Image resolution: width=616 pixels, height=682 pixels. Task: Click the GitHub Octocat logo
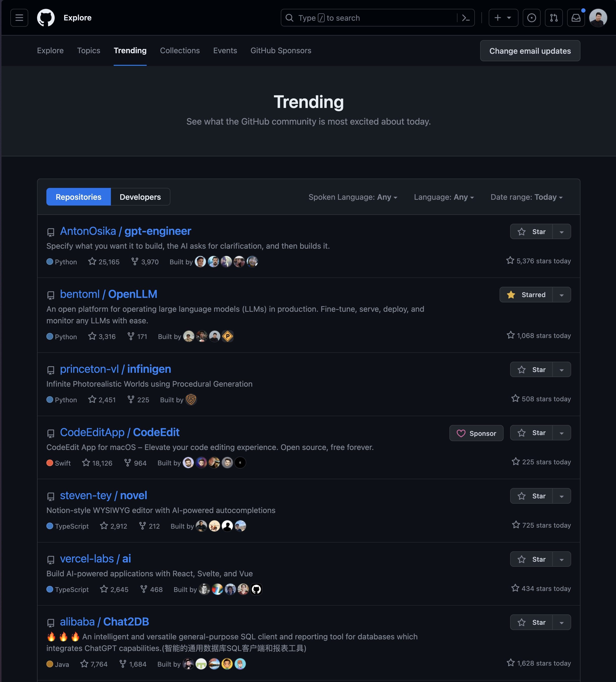(46, 18)
